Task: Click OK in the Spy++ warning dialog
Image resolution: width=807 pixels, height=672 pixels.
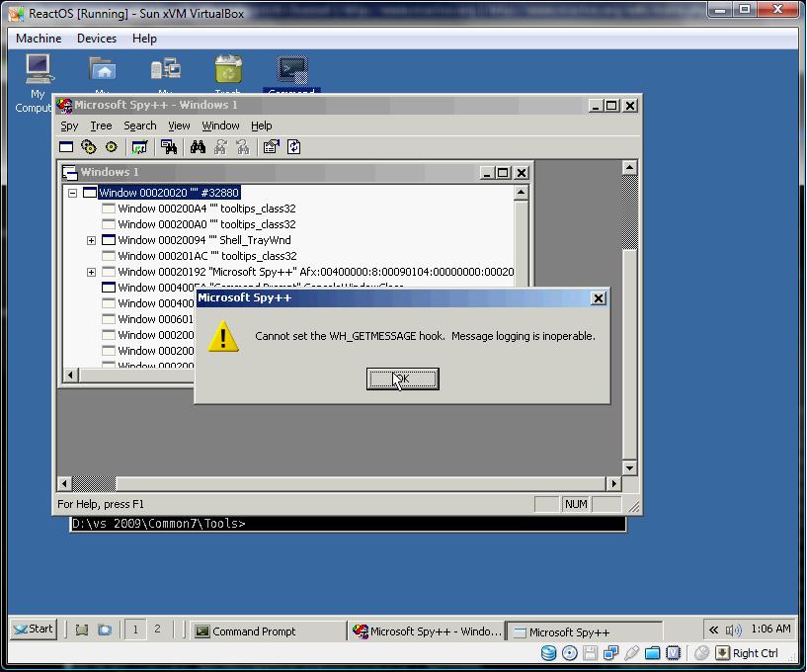Action: tap(402, 379)
